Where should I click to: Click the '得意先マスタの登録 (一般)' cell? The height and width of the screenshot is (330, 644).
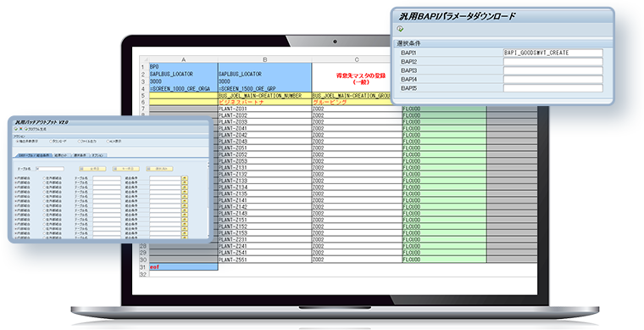[x=357, y=78]
